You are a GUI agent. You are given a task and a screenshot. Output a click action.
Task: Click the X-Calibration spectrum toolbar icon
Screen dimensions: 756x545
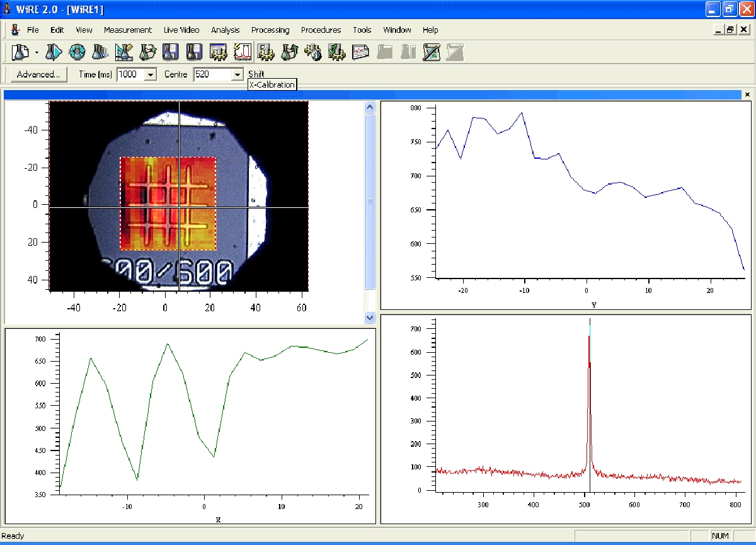pos(243,52)
